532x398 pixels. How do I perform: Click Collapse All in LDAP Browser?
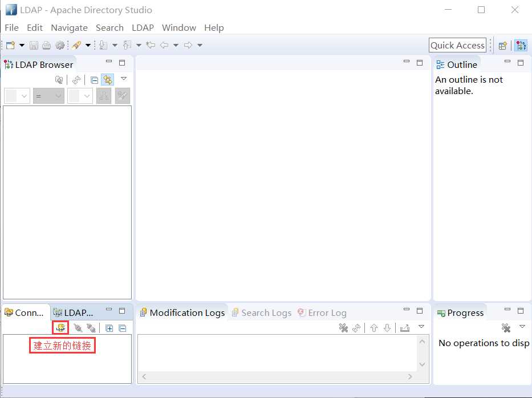coord(94,80)
